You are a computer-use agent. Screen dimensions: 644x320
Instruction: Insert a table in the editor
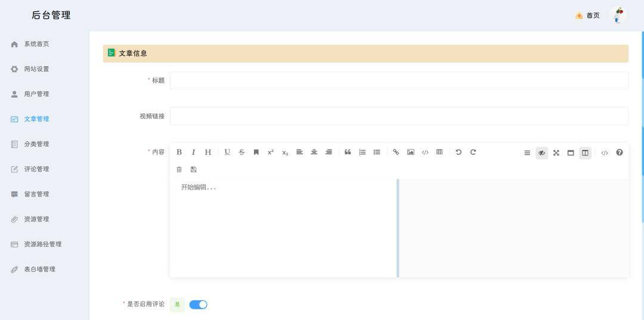439,153
